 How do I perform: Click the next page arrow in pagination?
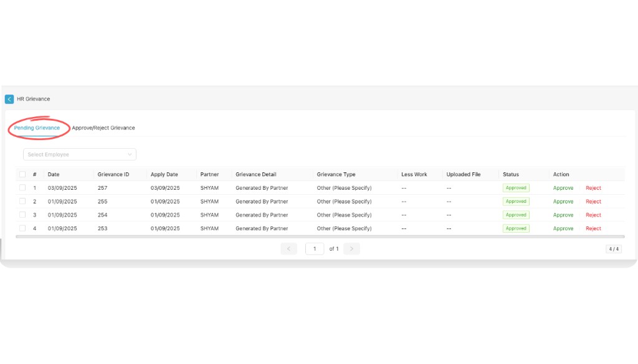click(351, 248)
